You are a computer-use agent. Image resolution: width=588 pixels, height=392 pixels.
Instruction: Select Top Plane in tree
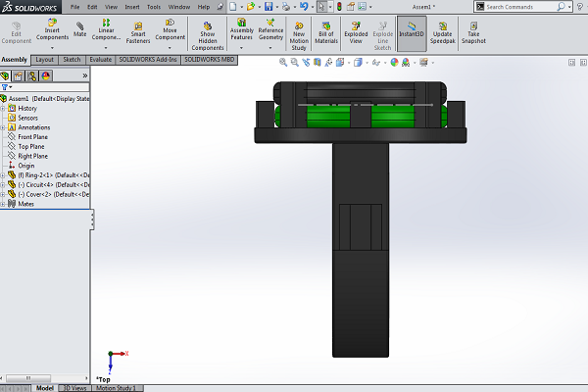point(31,147)
